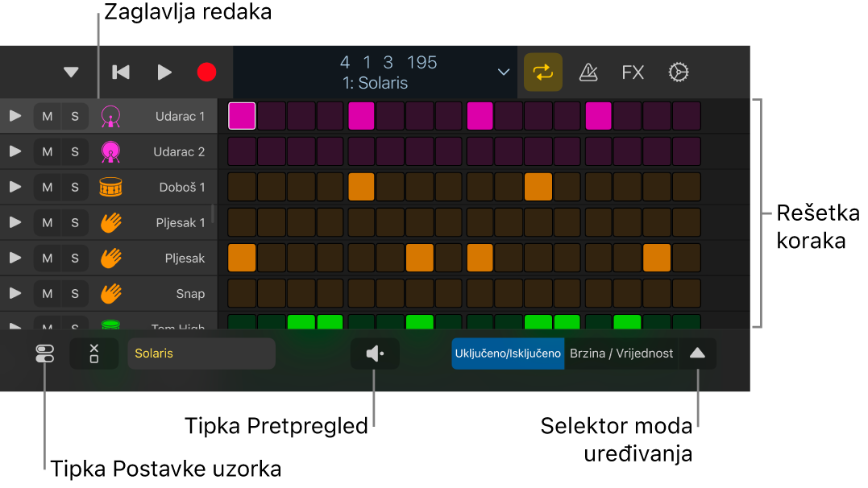Mute the Udarac 2 row
This screenshot has width=868, height=488.
click(x=48, y=151)
